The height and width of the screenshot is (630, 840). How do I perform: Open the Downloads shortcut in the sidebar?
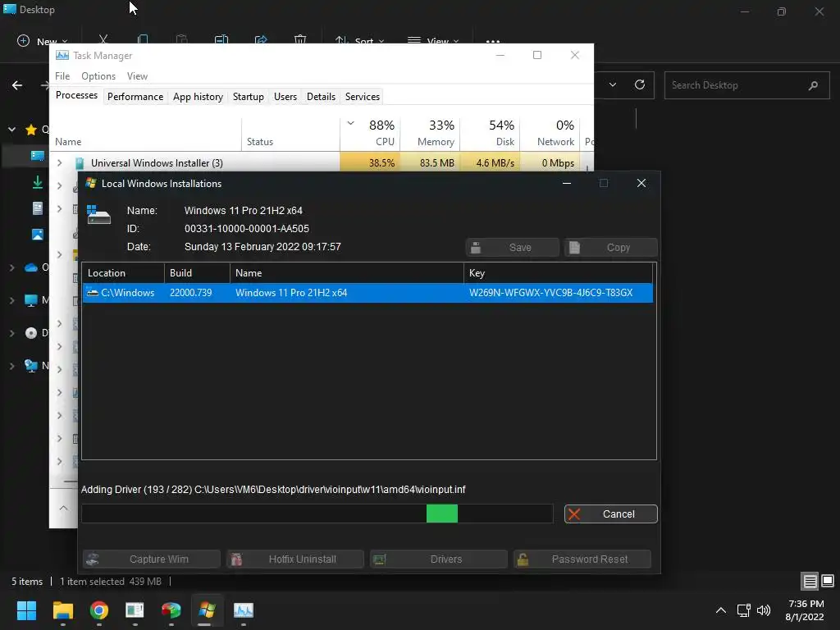click(38, 182)
